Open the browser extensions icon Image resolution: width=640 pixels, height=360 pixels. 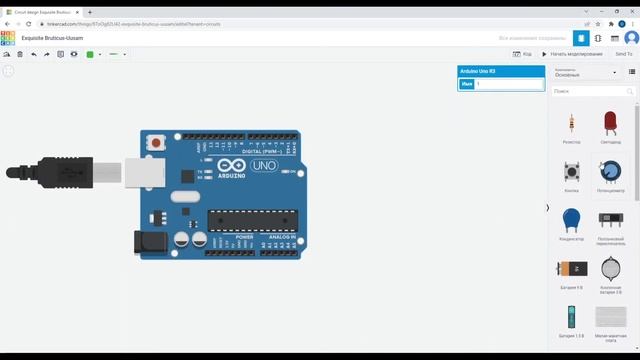[611, 24]
